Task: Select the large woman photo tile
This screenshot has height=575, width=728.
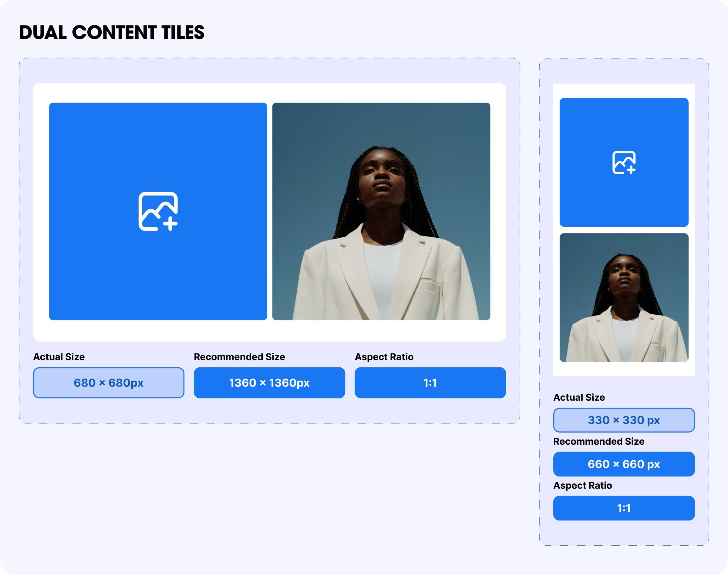Action: [x=381, y=211]
